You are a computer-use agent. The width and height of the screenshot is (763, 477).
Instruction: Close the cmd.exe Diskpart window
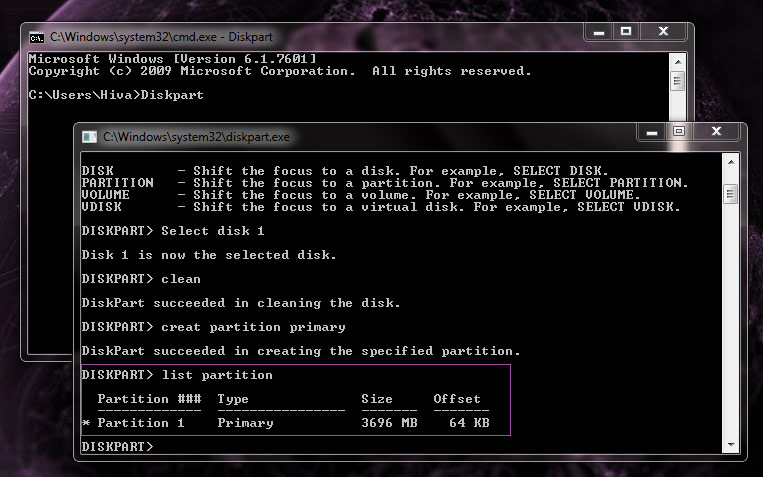(664, 32)
